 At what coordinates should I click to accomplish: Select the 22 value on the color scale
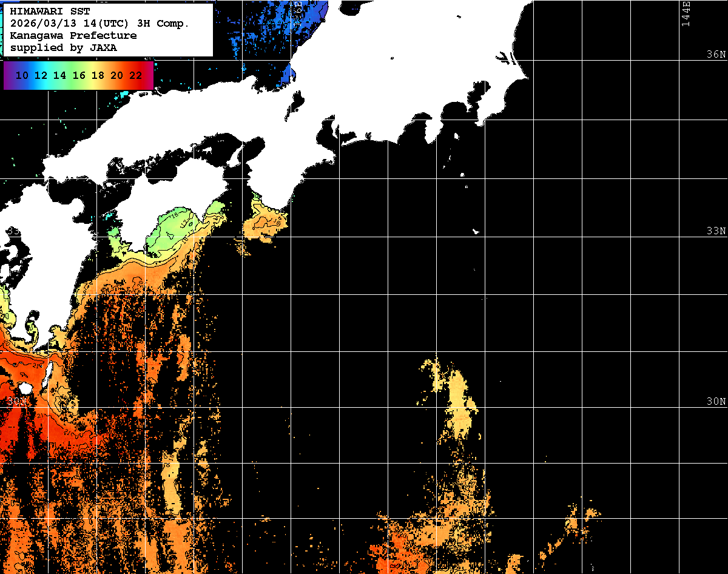pyautogui.click(x=136, y=76)
